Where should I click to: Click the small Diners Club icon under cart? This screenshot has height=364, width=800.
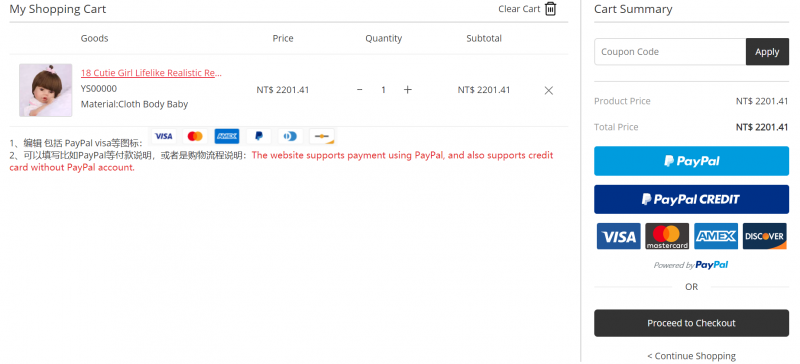[x=290, y=136]
